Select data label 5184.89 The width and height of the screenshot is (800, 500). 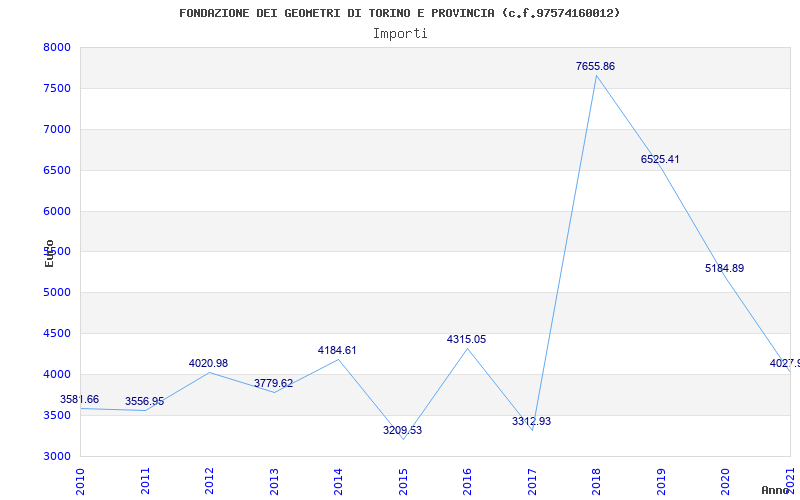(724, 268)
